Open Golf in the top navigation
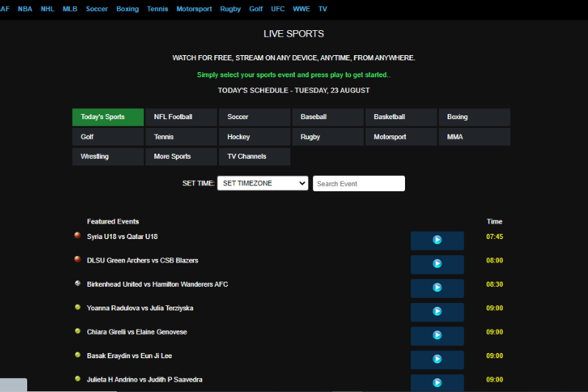 click(x=256, y=9)
